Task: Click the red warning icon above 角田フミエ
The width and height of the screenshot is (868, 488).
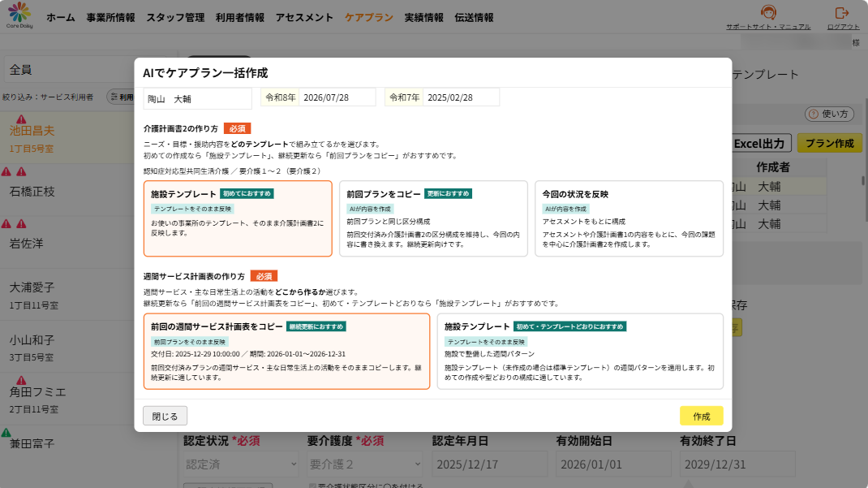Action: click(21, 381)
